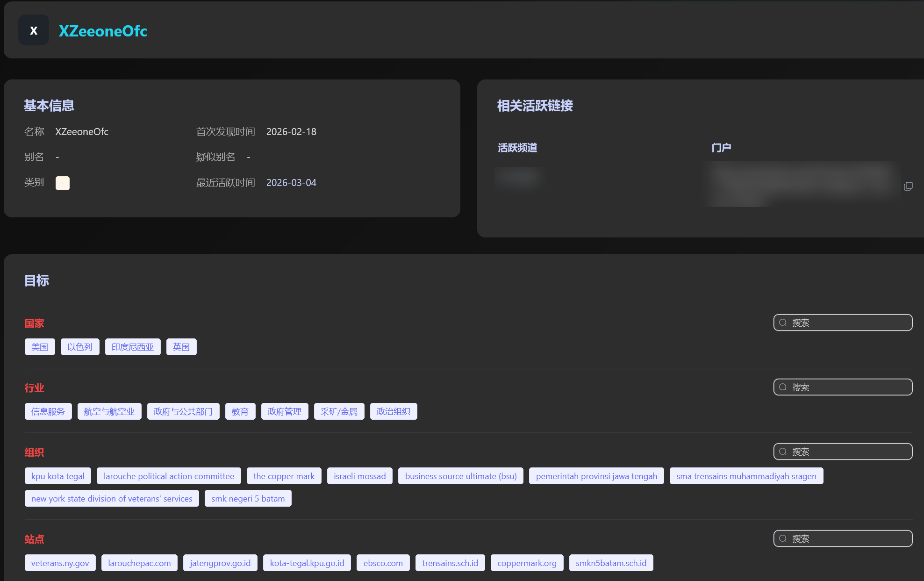Open the veterans.ny.gov site tag

[x=60, y=563]
